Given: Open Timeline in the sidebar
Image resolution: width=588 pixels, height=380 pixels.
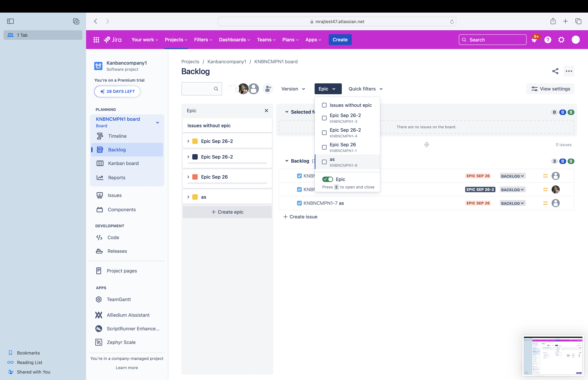Looking at the screenshot, I should pyautogui.click(x=117, y=136).
